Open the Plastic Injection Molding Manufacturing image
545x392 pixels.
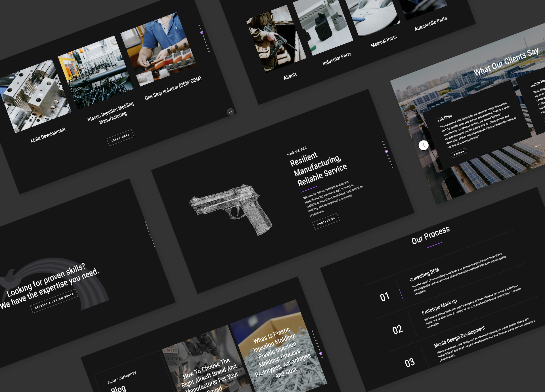pos(96,72)
